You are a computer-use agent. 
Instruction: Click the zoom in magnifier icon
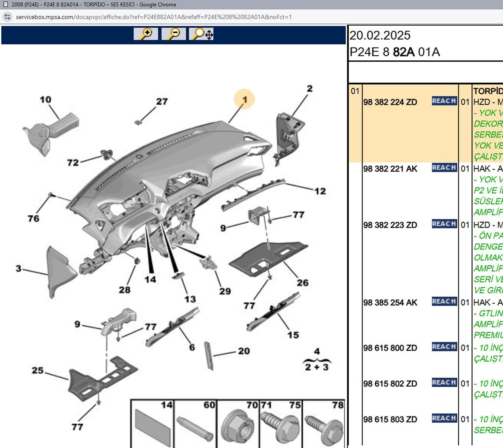[146, 34]
